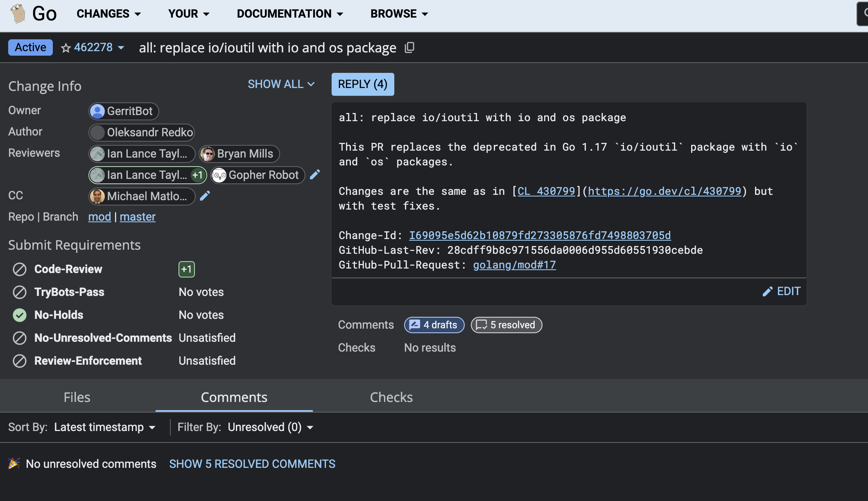The width and height of the screenshot is (868, 501).
Task: Click the pencil icon to edit reviewers
Action: click(314, 175)
